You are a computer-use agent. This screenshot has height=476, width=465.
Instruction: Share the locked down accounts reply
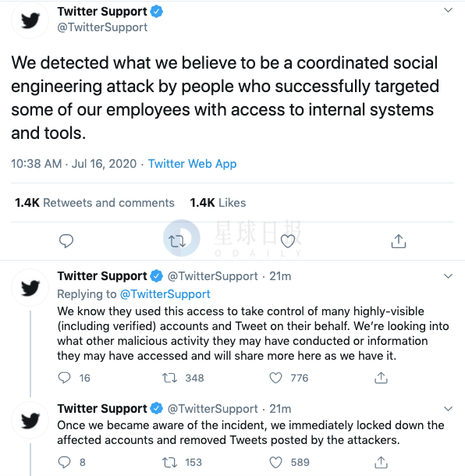tap(381, 462)
